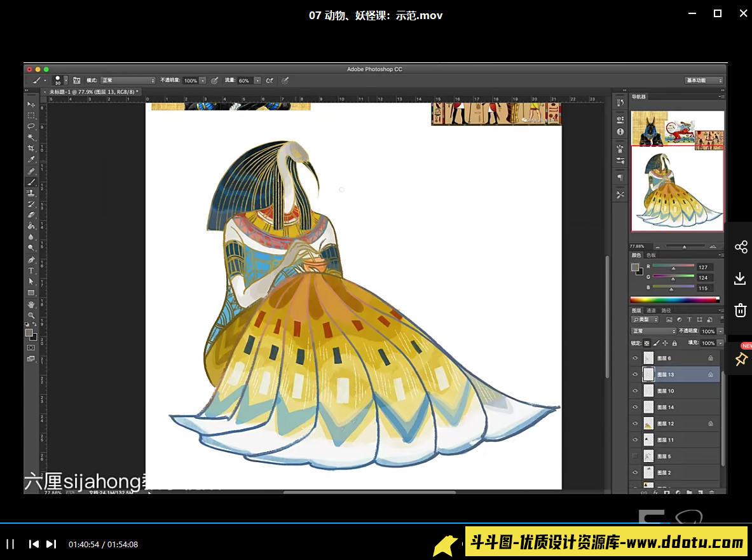This screenshot has height=560, width=752.
Task: Click the R channel red slider
Action: (673, 266)
